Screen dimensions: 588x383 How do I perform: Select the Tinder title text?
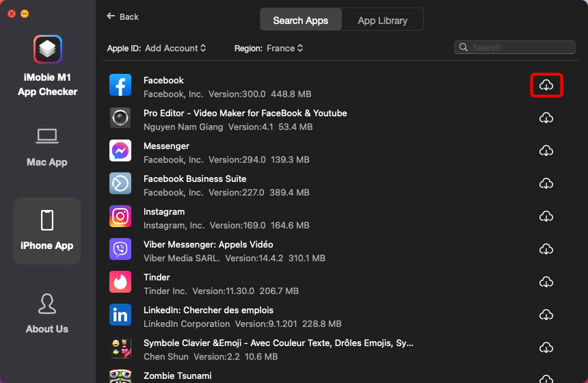(x=157, y=277)
